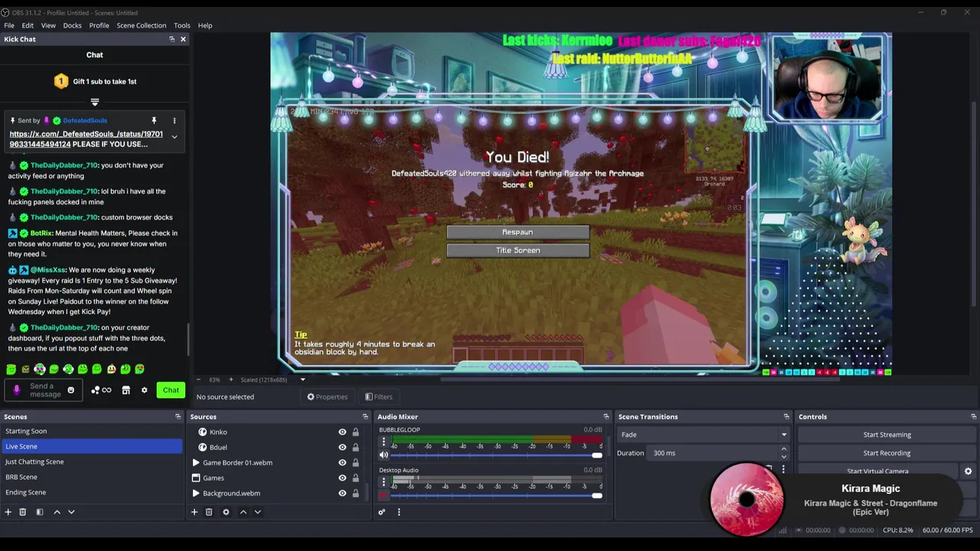980x551 pixels.
Task: Open the File menu
Action: [x=9, y=25]
